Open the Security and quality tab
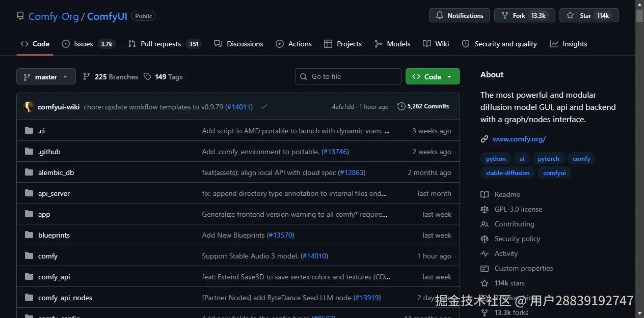 [x=499, y=44]
